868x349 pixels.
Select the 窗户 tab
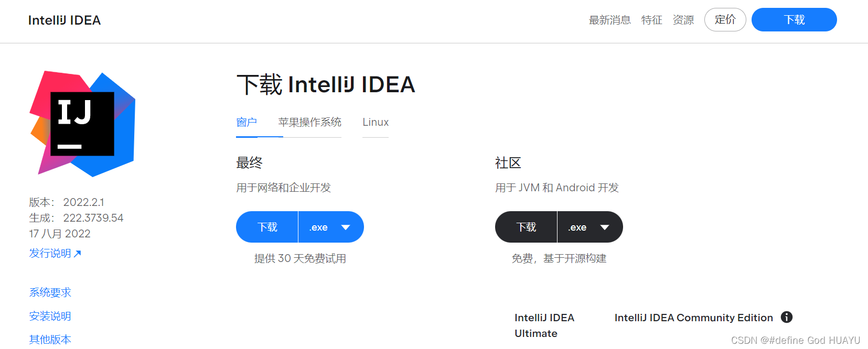click(247, 122)
